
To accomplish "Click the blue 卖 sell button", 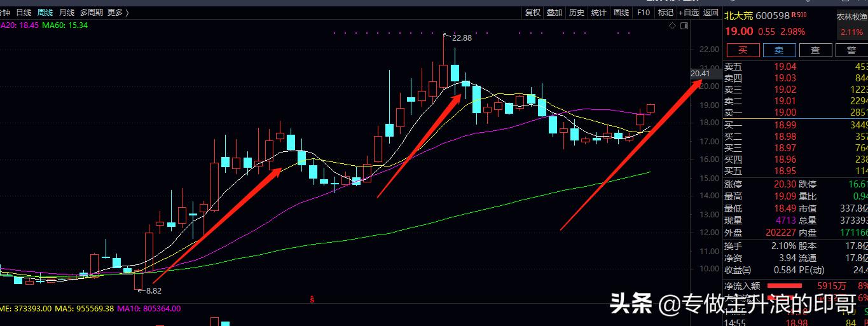I will click(778, 50).
